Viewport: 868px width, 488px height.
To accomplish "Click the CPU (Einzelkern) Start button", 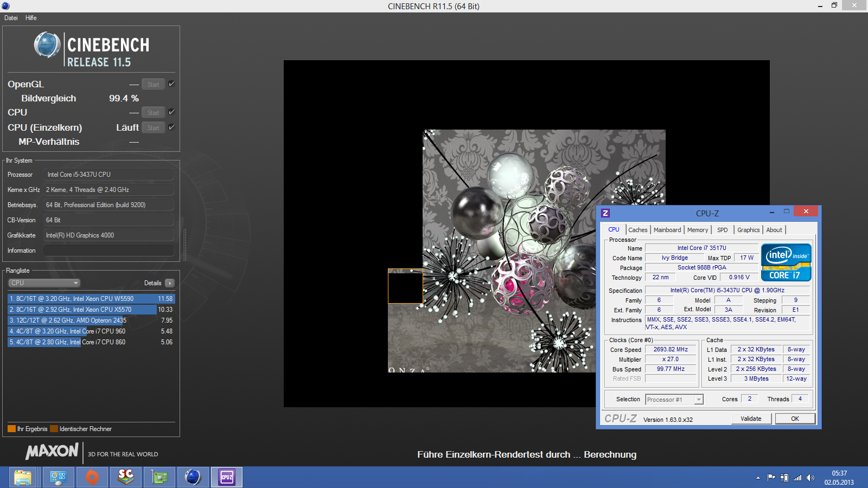I will click(153, 127).
